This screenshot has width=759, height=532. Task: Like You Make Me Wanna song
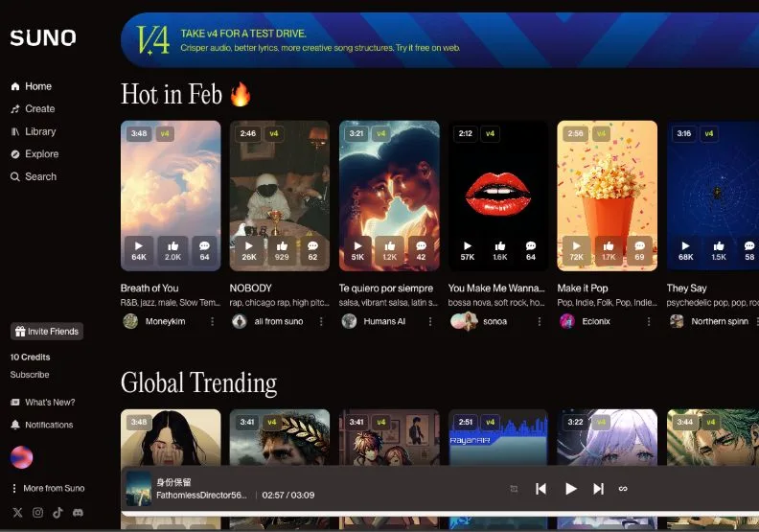pyautogui.click(x=500, y=251)
